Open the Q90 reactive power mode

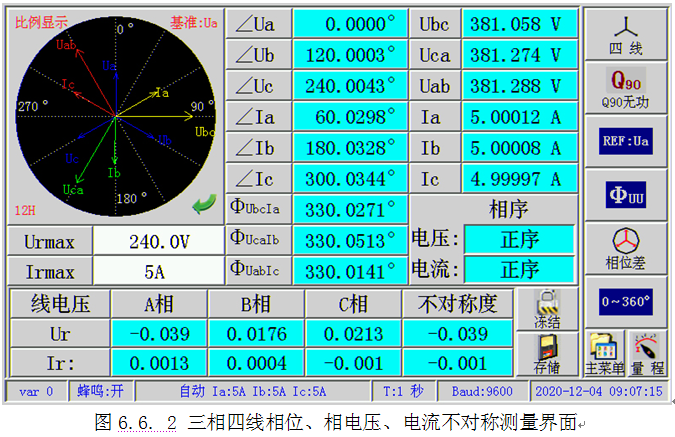625,88
